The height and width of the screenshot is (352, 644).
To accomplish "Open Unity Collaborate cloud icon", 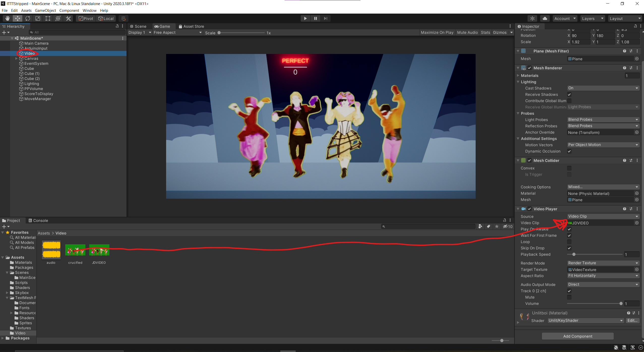I will coord(544,18).
